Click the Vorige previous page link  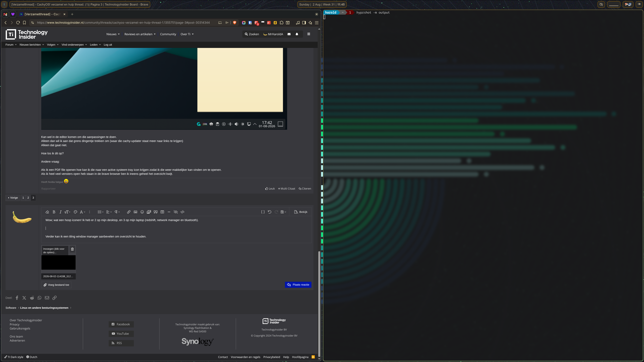tap(13, 198)
